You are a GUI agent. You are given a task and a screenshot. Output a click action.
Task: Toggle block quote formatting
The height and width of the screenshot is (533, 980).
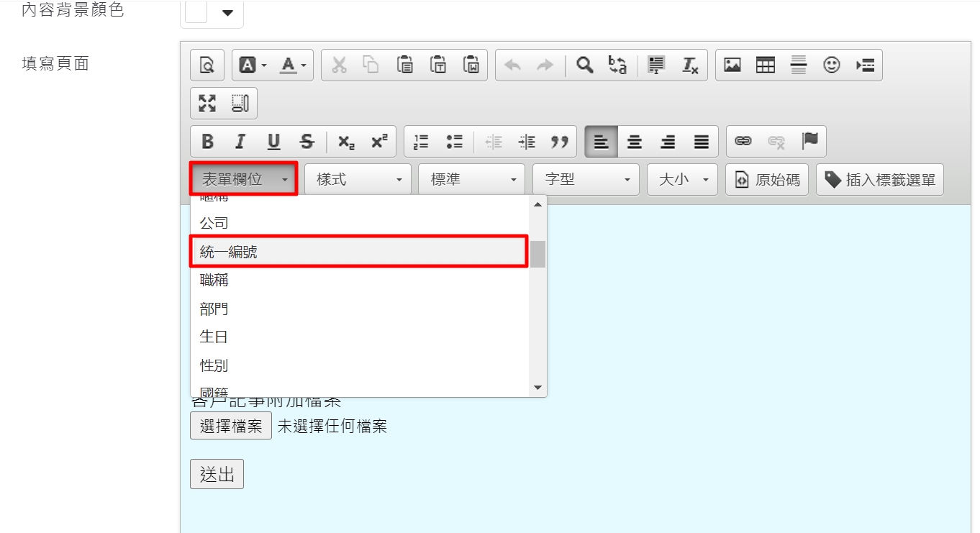pyautogui.click(x=560, y=142)
